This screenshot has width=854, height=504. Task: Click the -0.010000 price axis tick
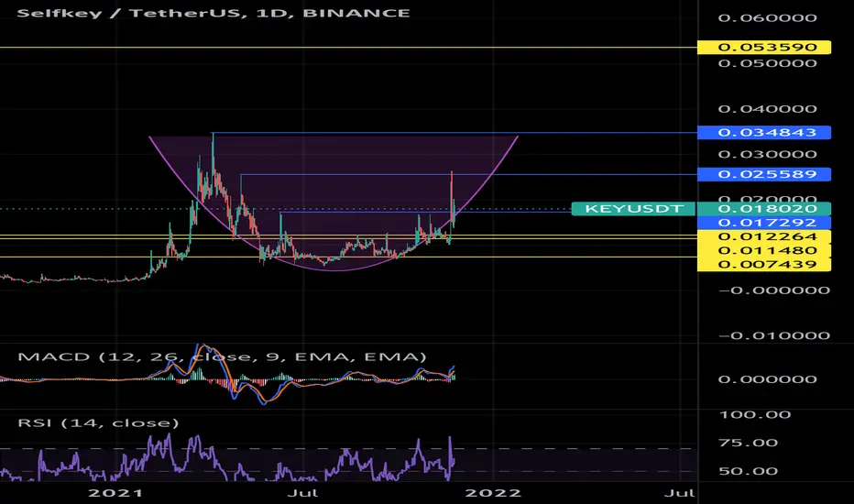pos(774,335)
